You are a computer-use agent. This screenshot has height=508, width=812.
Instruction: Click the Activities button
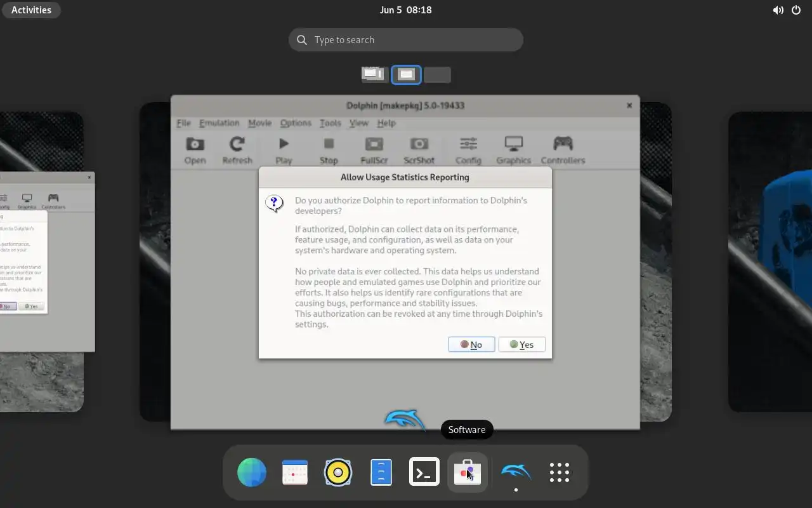[x=31, y=10]
